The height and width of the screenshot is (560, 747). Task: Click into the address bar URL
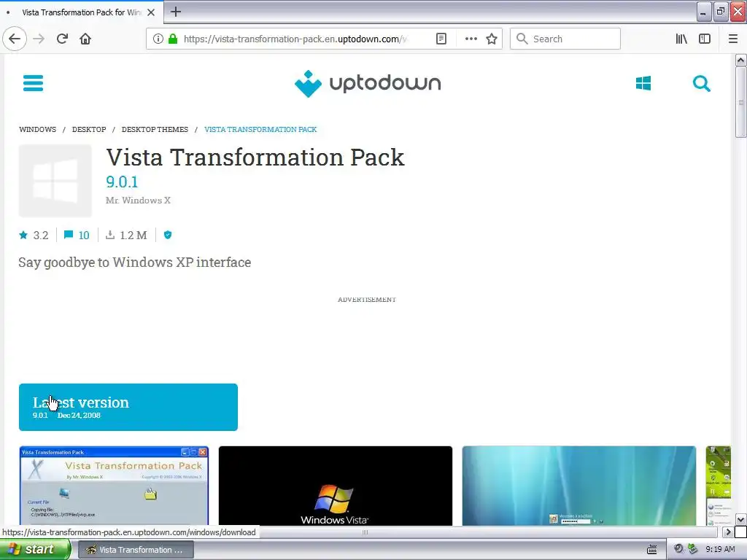click(295, 39)
